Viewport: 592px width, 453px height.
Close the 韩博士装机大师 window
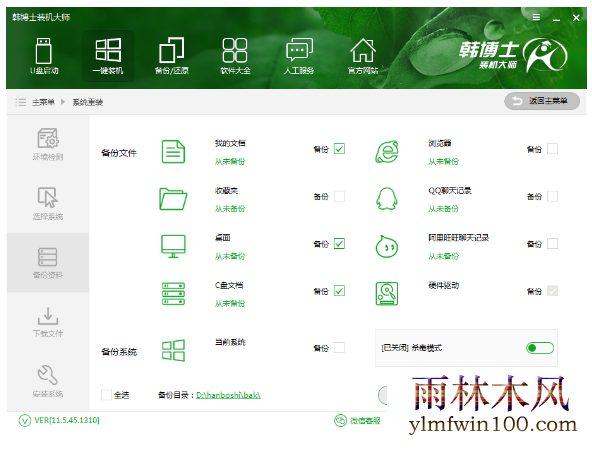tap(576, 18)
